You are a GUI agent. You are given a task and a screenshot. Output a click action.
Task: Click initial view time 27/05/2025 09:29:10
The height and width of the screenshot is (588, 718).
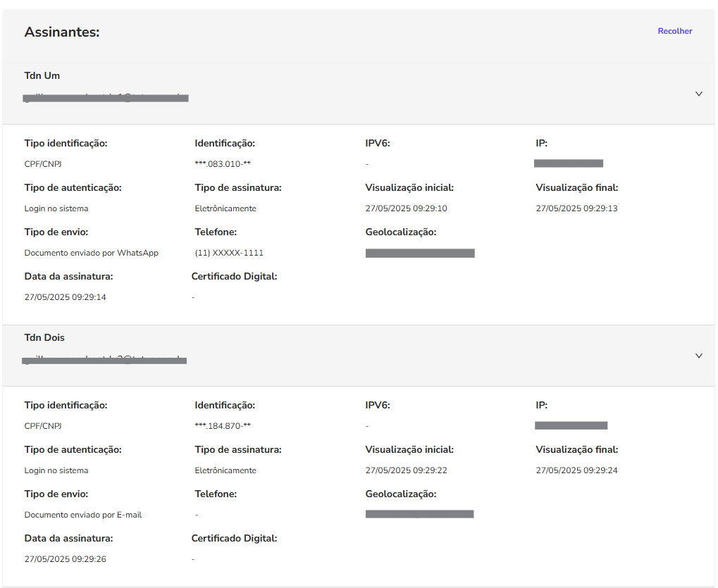click(406, 208)
